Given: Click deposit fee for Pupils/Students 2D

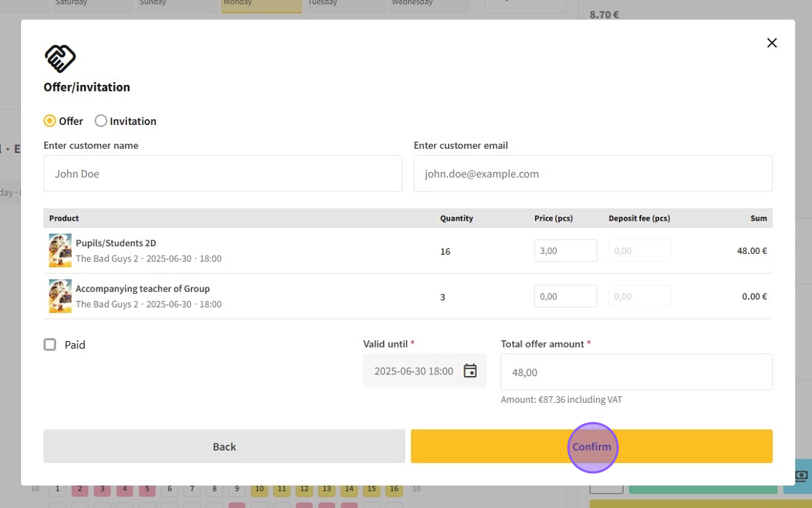Looking at the screenshot, I should pos(639,250).
